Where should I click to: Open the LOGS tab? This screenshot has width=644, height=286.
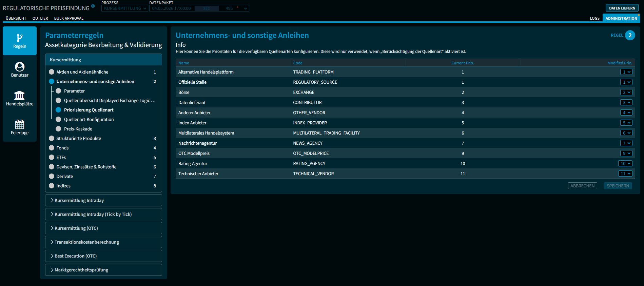[x=594, y=18]
